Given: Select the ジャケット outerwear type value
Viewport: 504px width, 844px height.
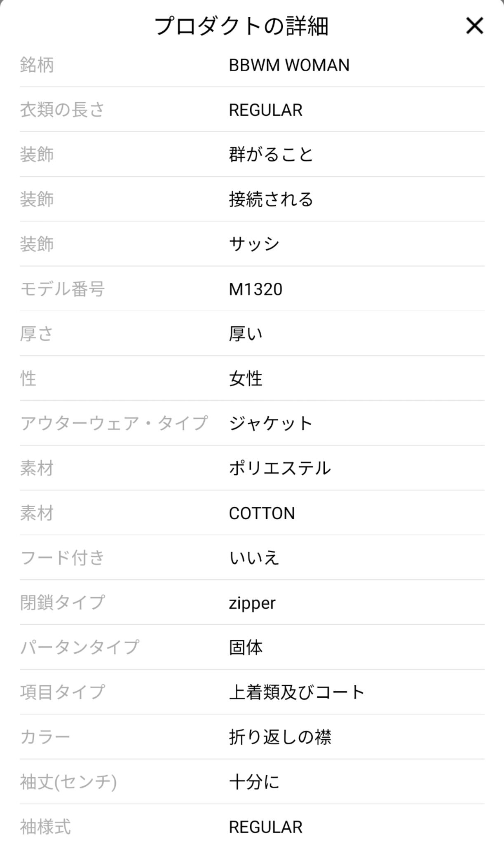Looking at the screenshot, I should (271, 424).
